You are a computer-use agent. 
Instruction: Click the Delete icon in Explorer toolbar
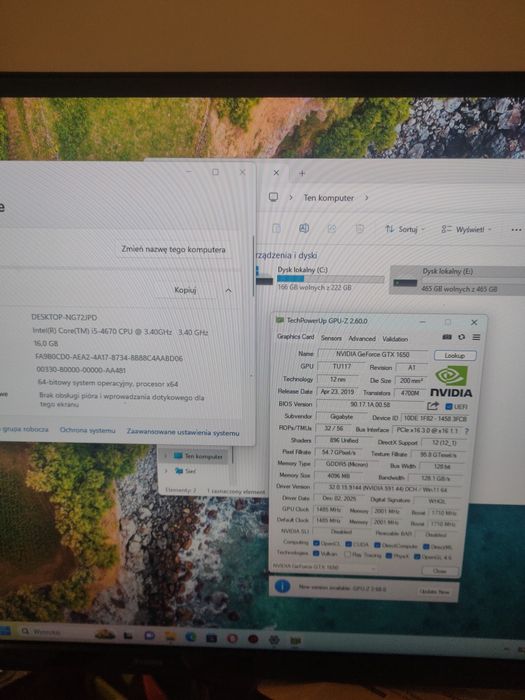pos(359,229)
